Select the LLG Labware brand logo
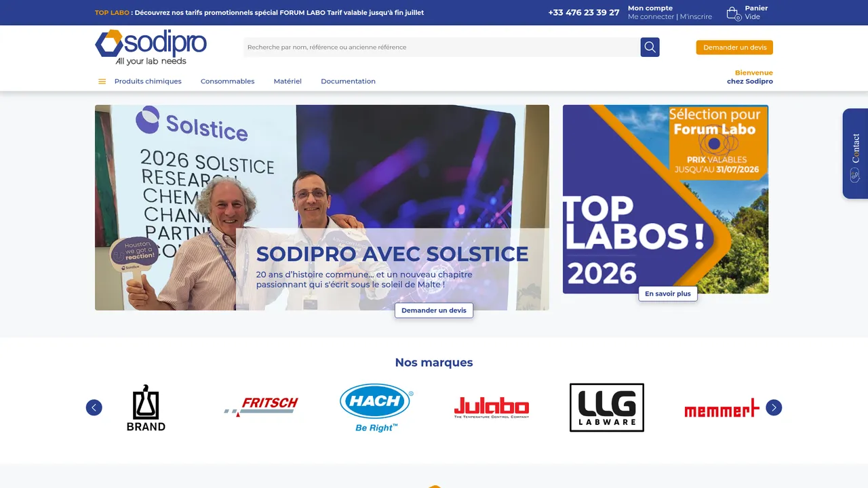Image resolution: width=868 pixels, height=488 pixels. click(607, 407)
